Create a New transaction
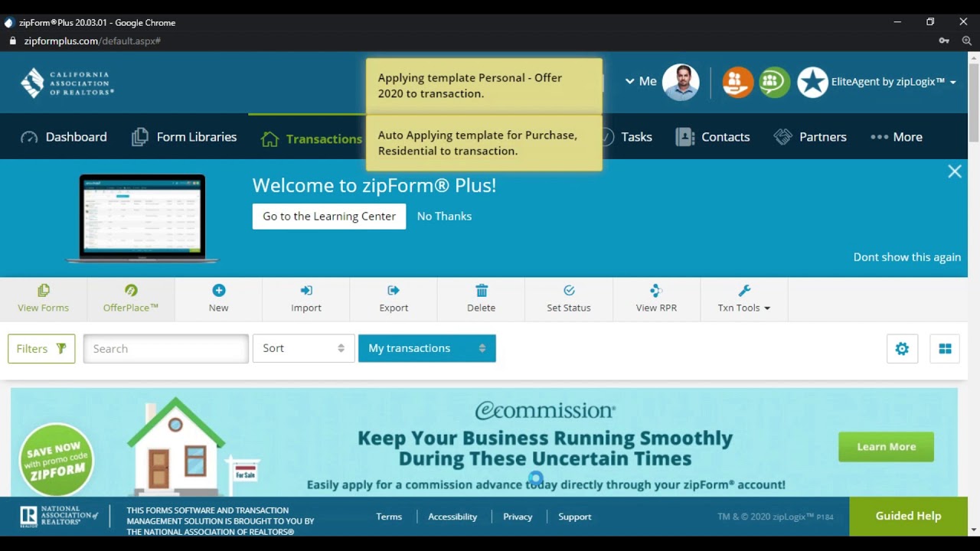The image size is (980, 551). click(x=218, y=298)
